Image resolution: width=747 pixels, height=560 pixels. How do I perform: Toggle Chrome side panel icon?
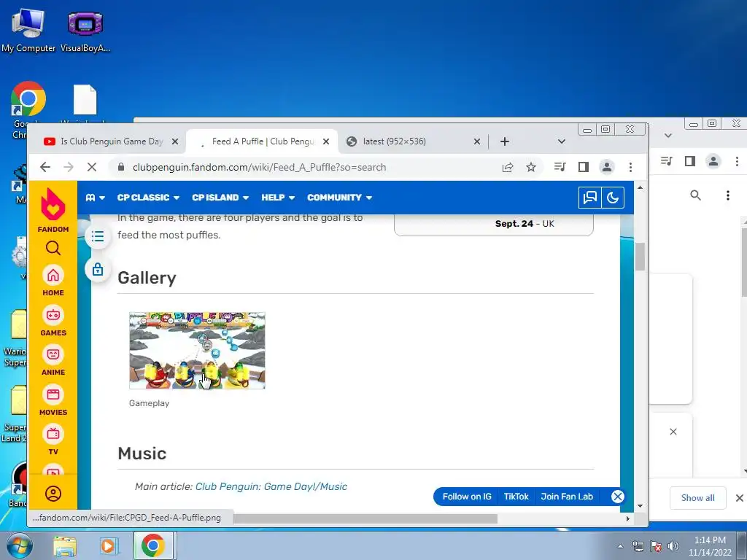583,167
